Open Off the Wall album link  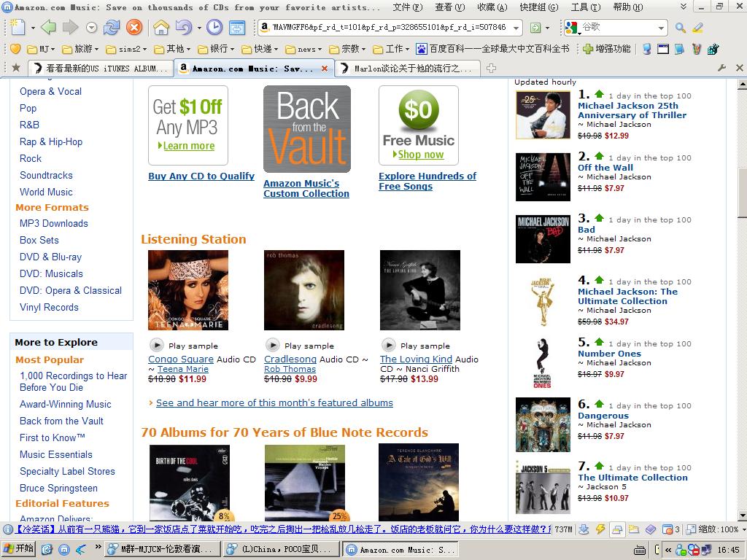pos(605,168)
